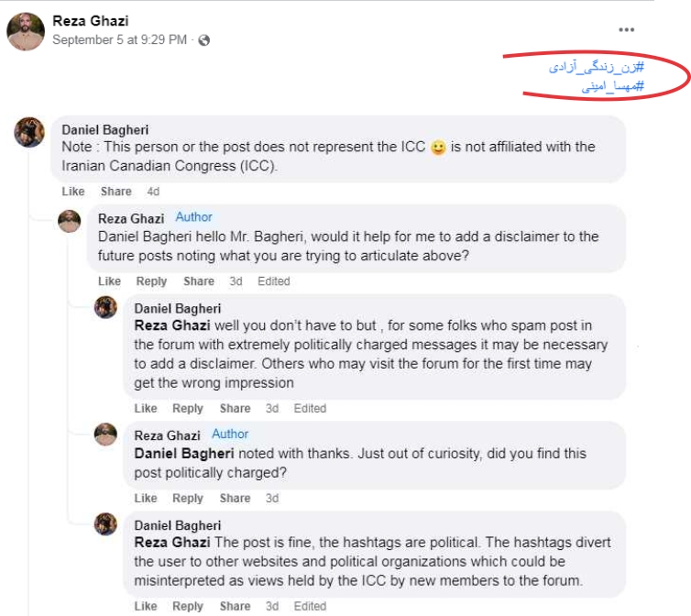The width and height of the screenshot is (691, 616).
Task: Like Daniel Bagheri's ICC note comment
Action: point(73,192)
